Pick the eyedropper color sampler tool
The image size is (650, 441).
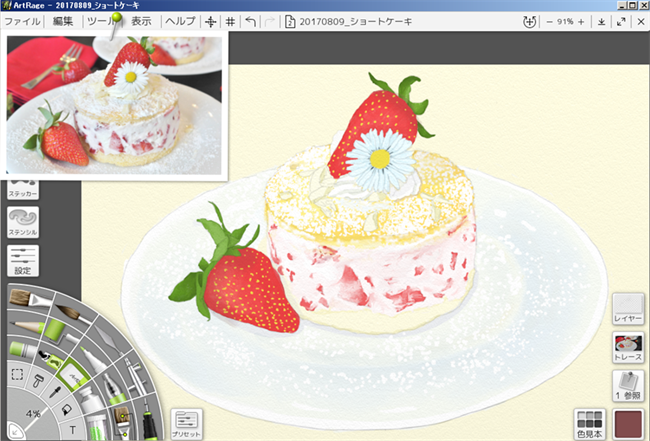point(55,392)
